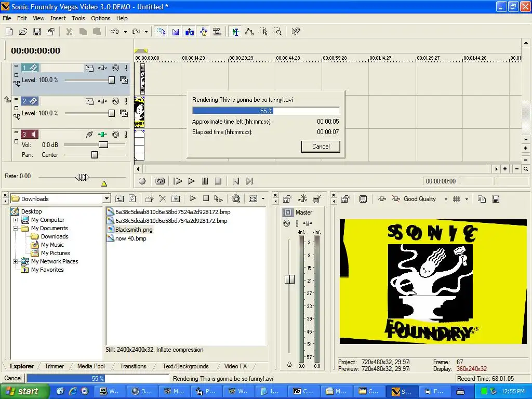Toggle Ignore Event Grouping icon
This screenshot has height=399, width=532.
coord(217,32)
